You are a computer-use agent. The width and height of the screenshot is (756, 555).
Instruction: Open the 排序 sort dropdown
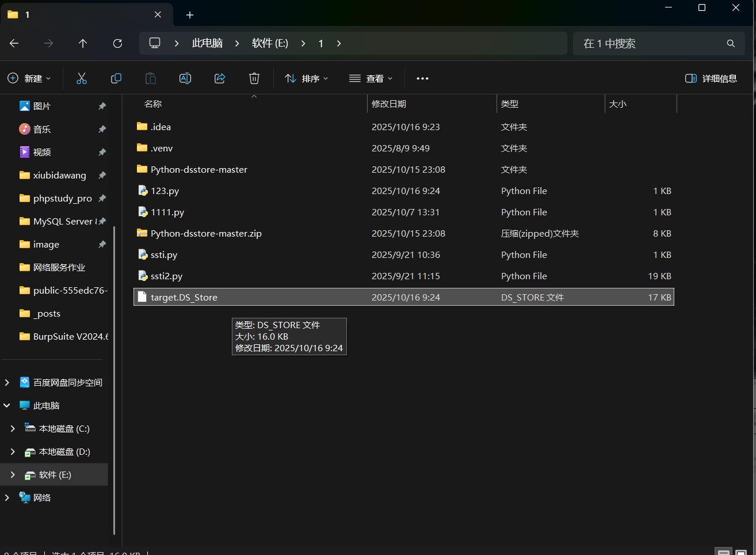coord(307,78)
